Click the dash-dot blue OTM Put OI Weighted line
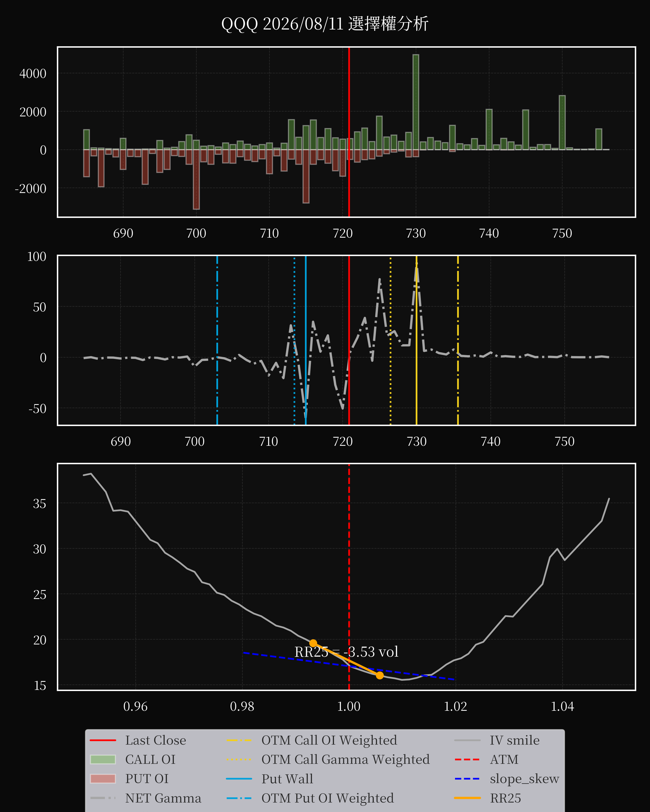Viewport: 650px width, 812px height. click(x=217, y=340)
